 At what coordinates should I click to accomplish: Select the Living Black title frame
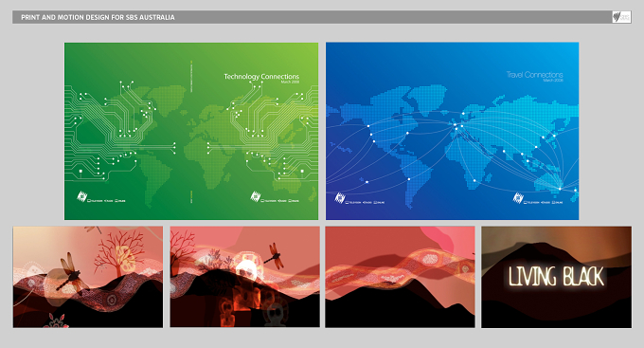(557, 277)
